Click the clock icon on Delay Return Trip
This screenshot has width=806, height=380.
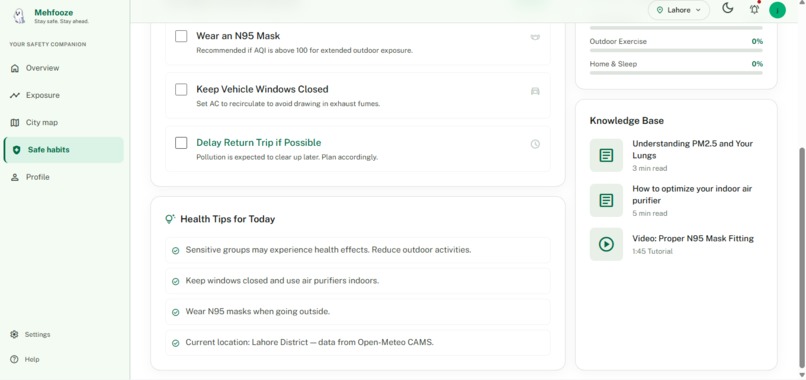(535, 144)
